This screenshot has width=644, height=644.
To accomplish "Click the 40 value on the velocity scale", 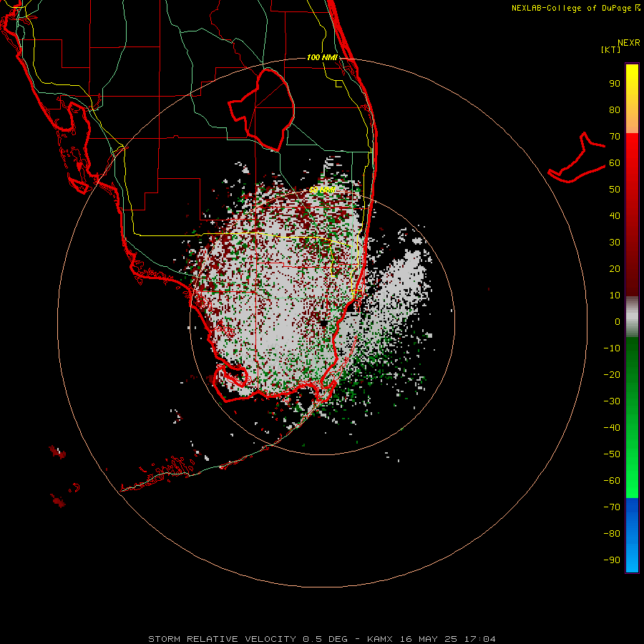I will pyautogui.click(x=615, y=215).
